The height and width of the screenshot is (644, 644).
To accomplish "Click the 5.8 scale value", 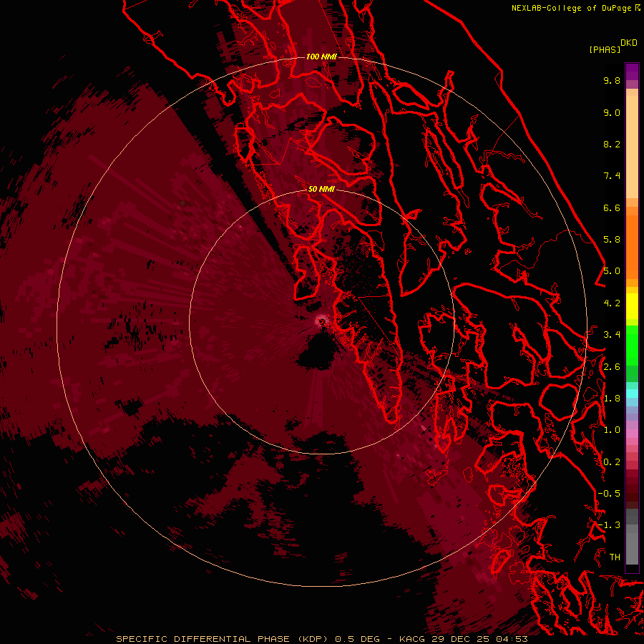I will pyautogui.click(x=612, y=240).
